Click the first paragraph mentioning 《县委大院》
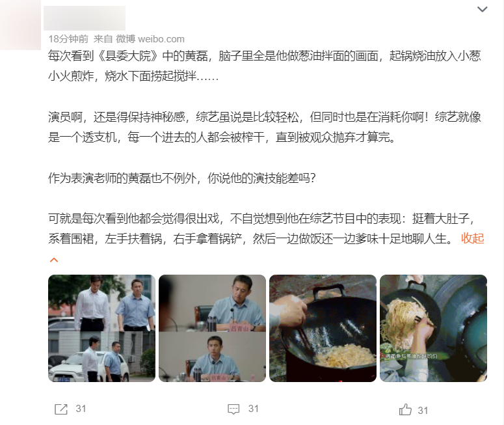 click(265, 66)
